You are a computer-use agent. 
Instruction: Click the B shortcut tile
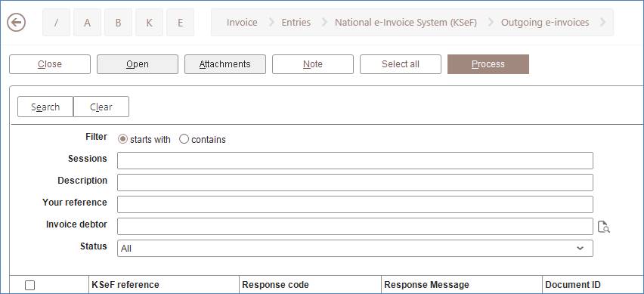pyautogui.click(x=118, y=23)
